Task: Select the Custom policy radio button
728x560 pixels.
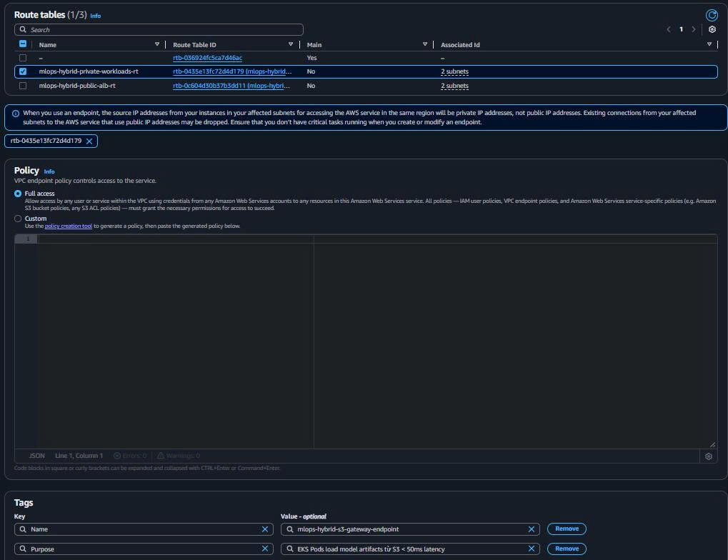Action: [x=17, y=219]
